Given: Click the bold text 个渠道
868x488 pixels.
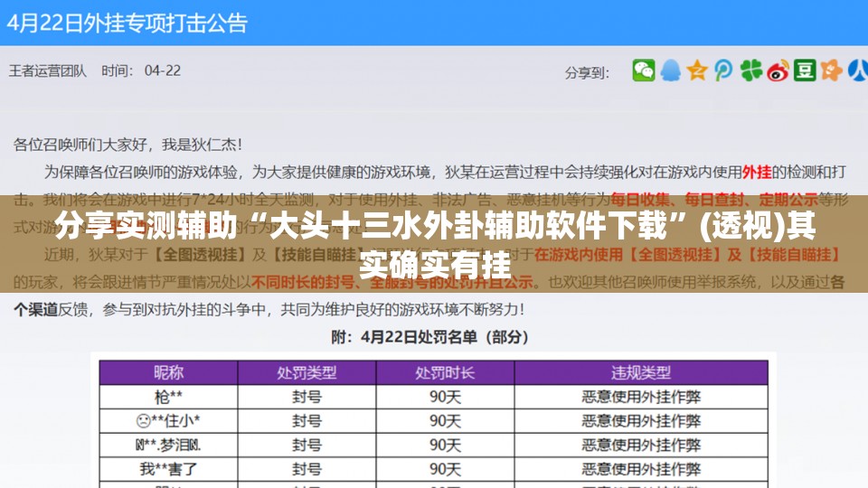Looking at the screenshot, I should (35, 309).
